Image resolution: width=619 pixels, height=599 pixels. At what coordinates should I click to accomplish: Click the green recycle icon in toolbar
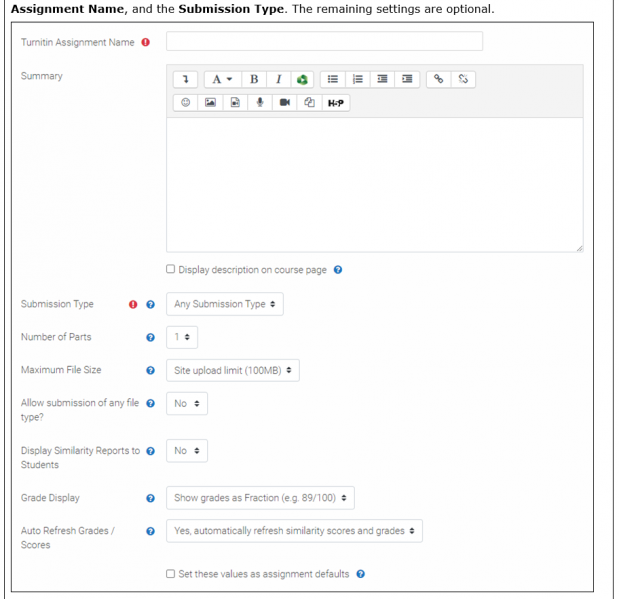(302, 79)
